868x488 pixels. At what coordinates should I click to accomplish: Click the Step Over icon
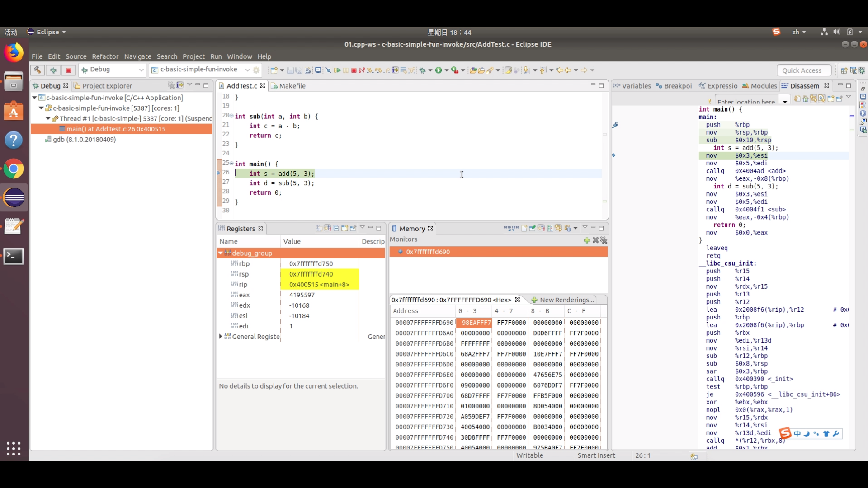(378, 70)
